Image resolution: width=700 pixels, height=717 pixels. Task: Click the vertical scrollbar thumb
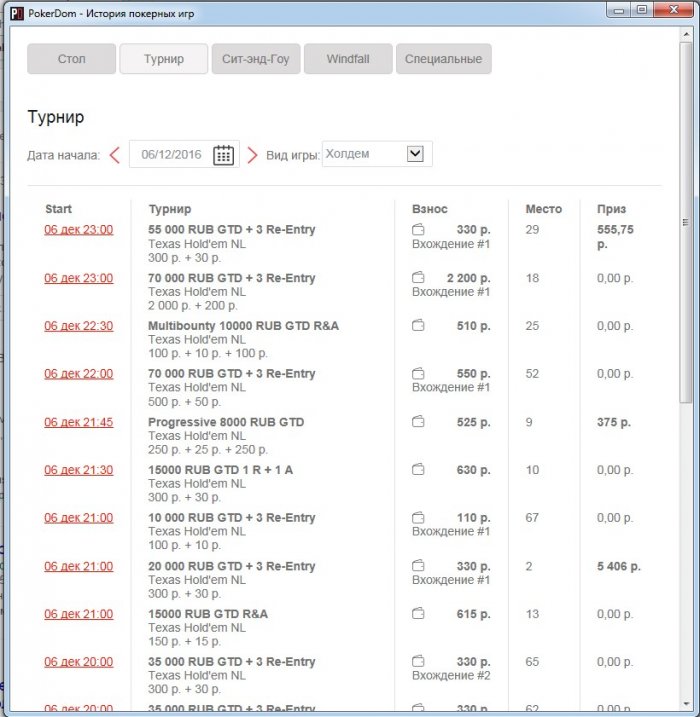(685, 223)
